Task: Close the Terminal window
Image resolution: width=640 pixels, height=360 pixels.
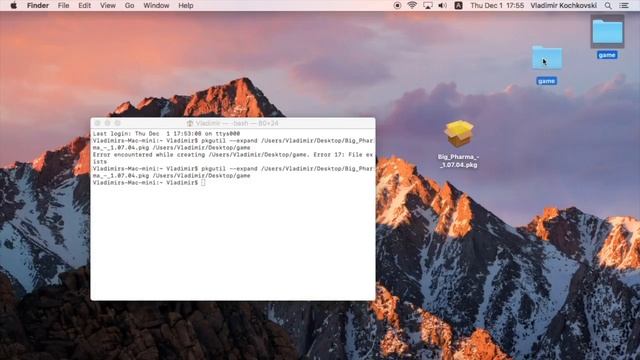Action: coord(97,123)
